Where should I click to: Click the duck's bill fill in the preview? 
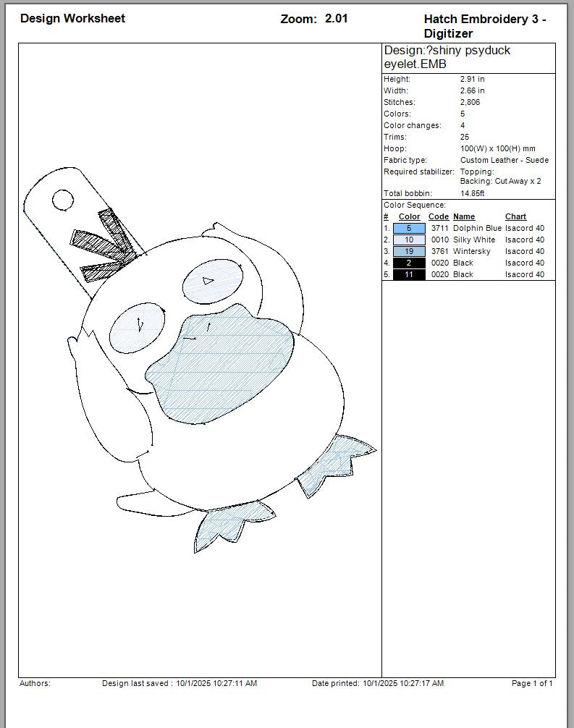pyautogui.click(x=219, y=364)
